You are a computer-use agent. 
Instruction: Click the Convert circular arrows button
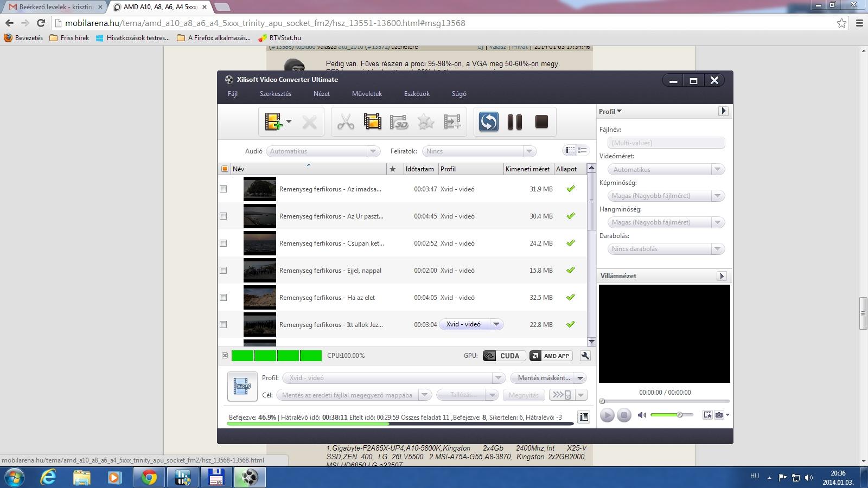pyautogui.click(x=488, y=121)
